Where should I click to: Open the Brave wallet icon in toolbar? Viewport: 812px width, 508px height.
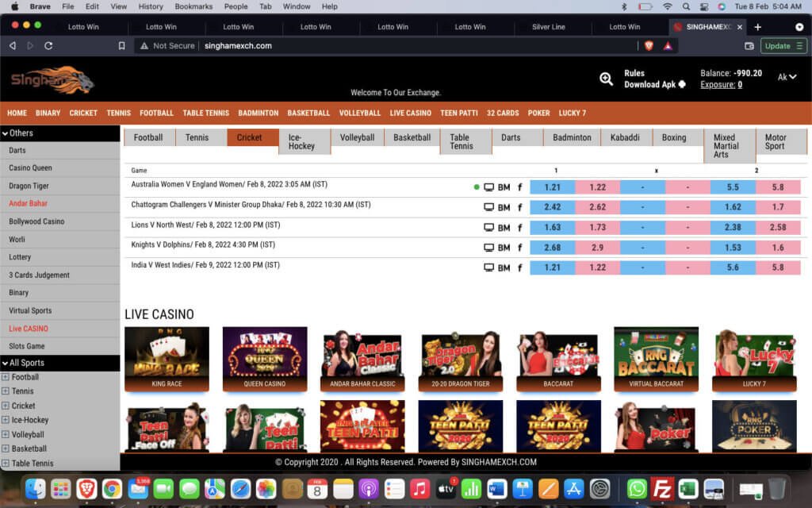[x=749, y=46]
